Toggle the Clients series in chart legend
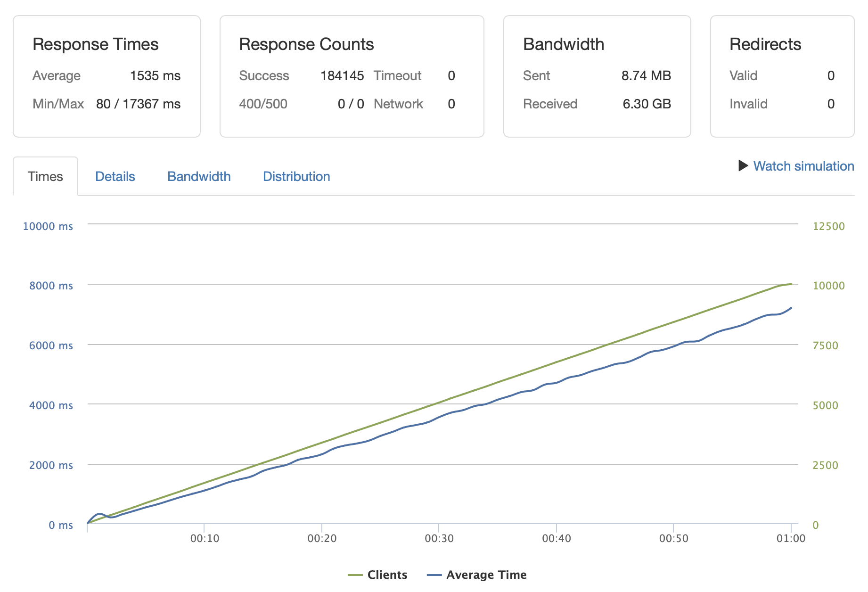 click(387, 575)
